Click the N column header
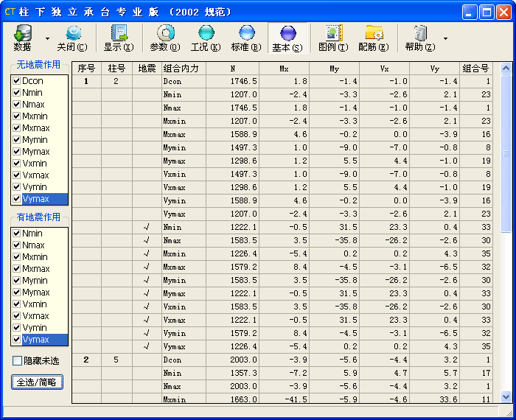The image size is (516, 420). (x=233, y=69)
